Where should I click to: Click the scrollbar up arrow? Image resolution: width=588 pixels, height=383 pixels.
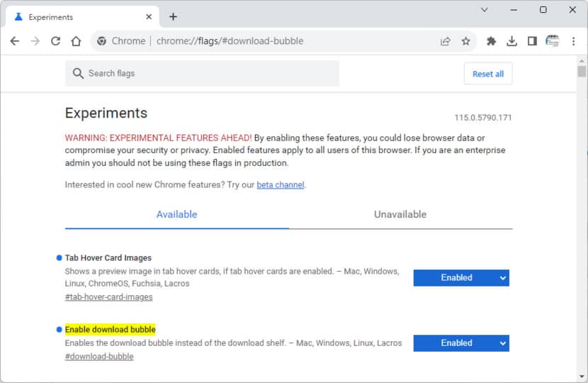582,61
